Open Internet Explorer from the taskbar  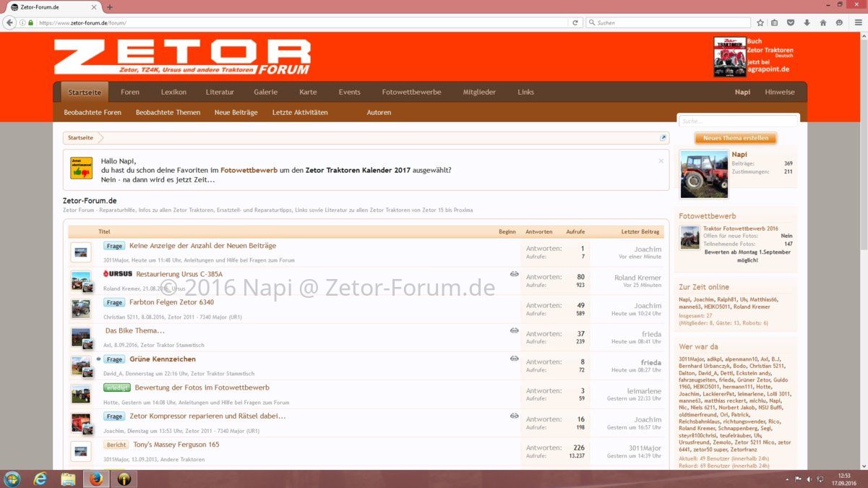[40, 479]
